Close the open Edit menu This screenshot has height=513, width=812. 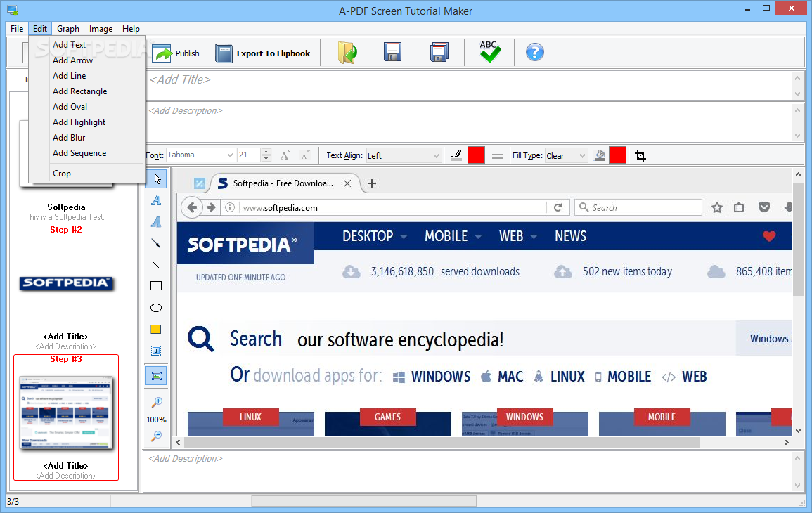[x=40, y=29]
